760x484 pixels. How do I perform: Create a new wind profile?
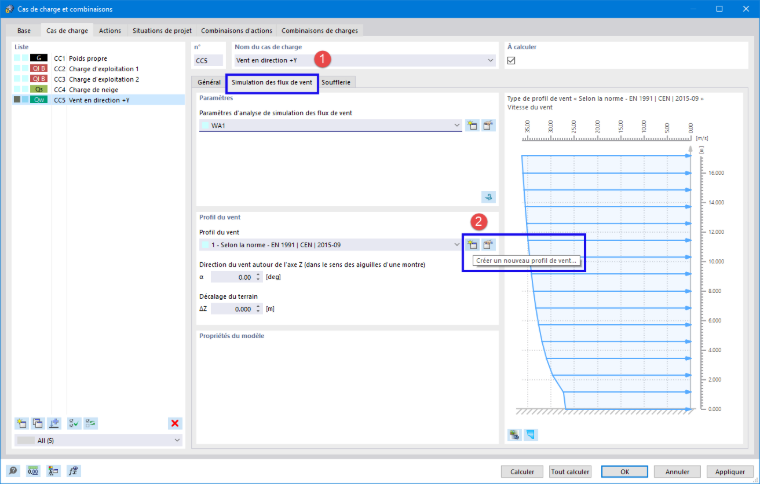pos(472,245)
